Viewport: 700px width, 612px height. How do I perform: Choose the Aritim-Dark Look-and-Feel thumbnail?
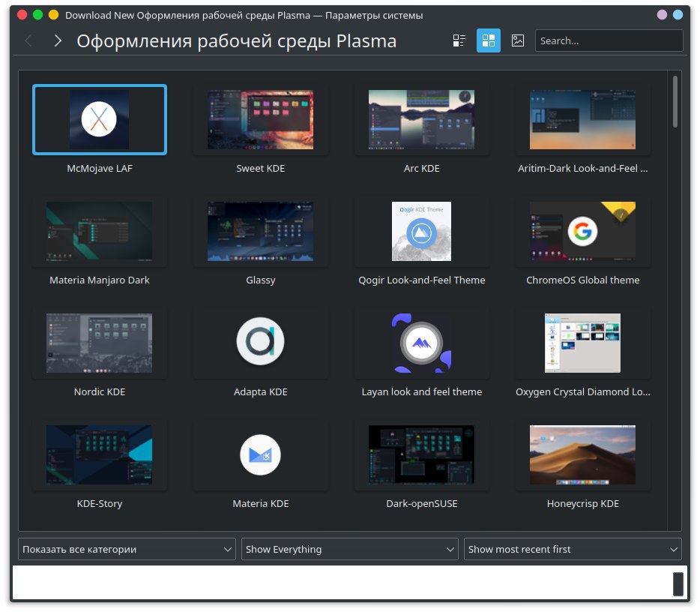582,120
